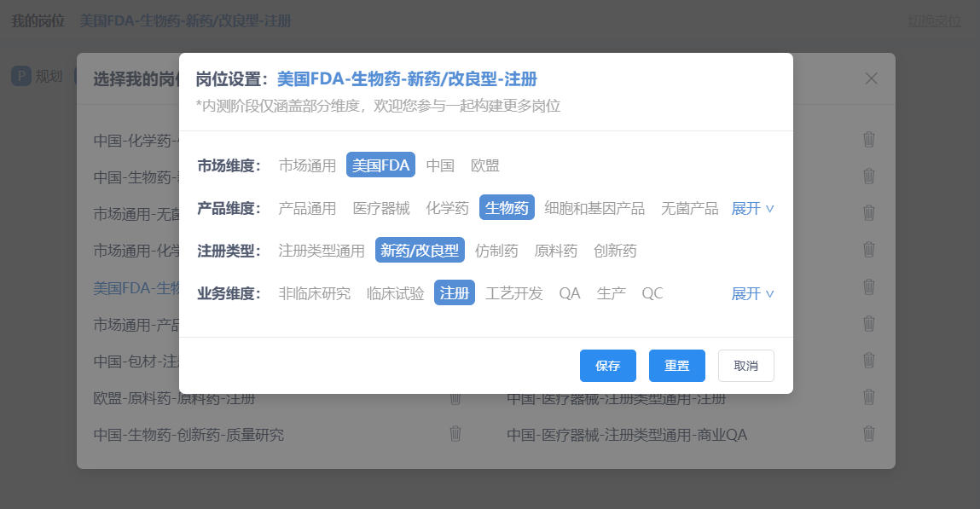Click the blue P 规划 icon

pos(21,75)
